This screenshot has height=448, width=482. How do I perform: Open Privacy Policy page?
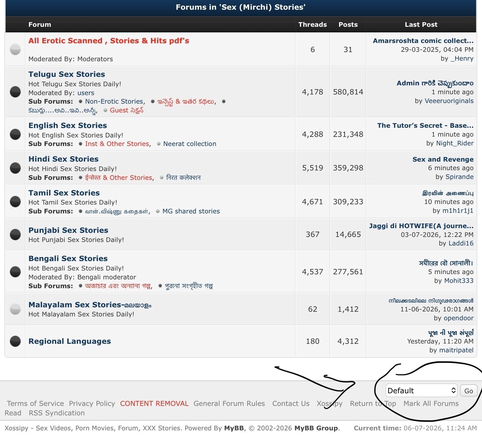tap(92, 404)
